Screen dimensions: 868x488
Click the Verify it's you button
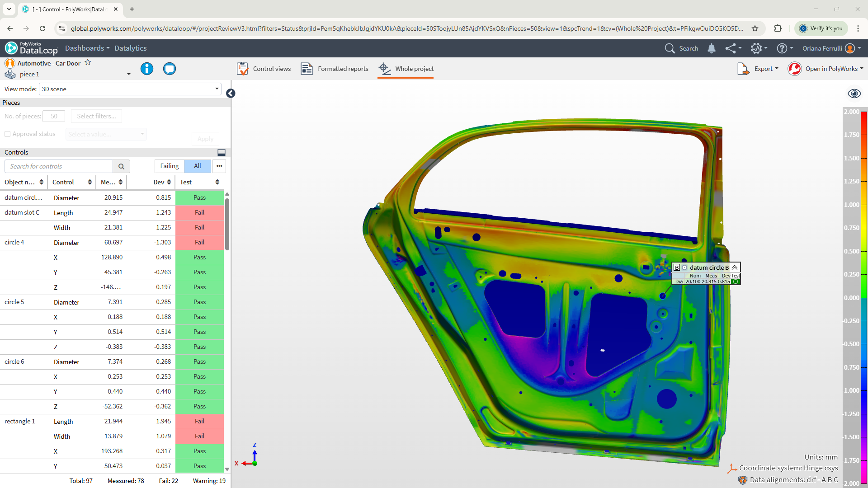point(821,28)
